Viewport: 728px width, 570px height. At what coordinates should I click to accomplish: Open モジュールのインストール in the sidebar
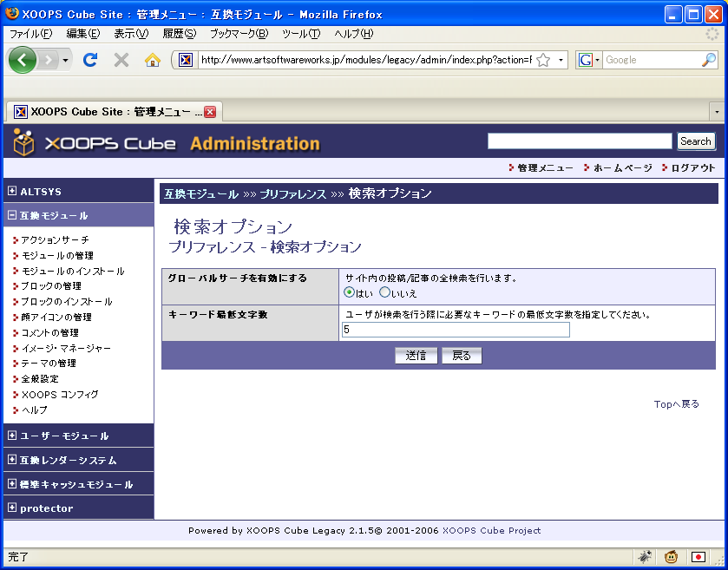click(x=73, y=271)
